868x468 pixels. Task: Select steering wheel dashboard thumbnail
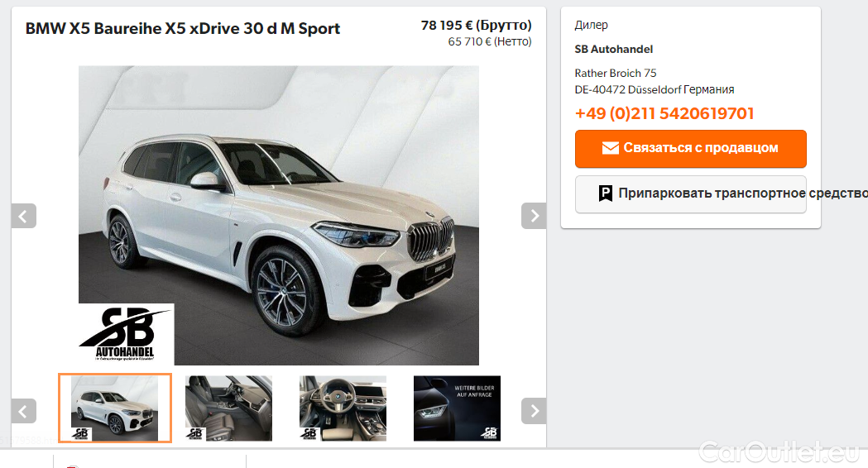343,408
